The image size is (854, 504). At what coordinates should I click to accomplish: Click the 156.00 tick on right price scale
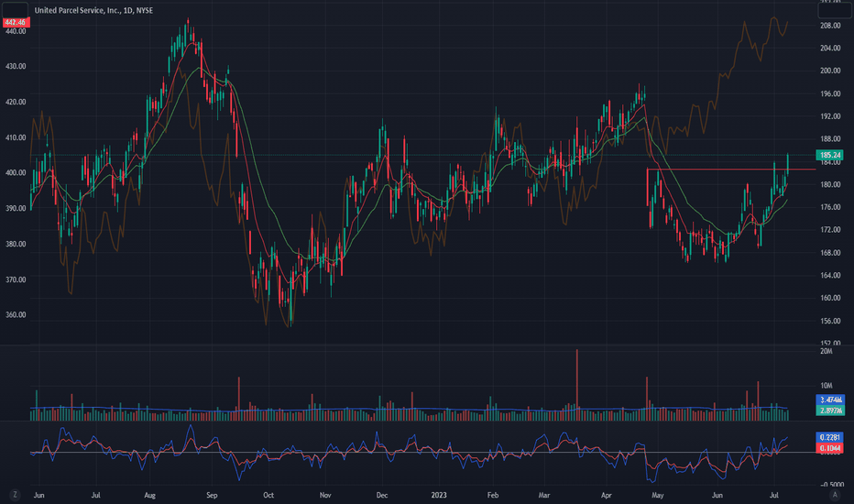tap(830, 322)
